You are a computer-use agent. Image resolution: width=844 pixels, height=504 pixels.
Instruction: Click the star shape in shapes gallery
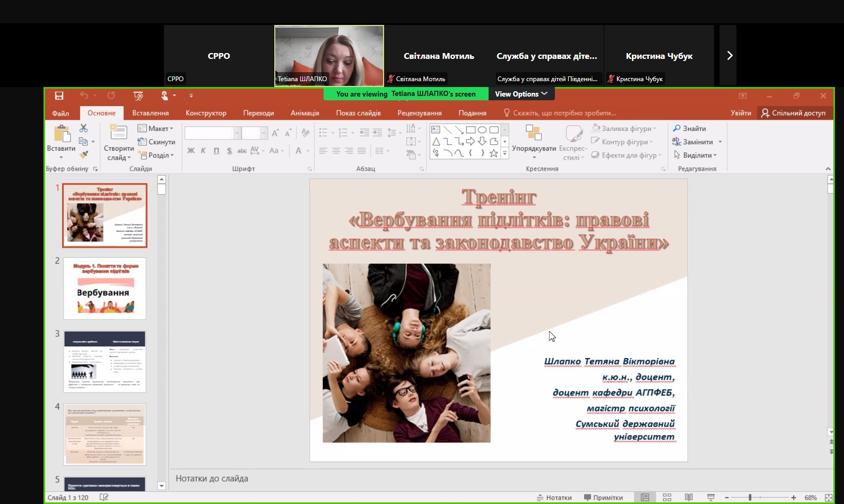click(493, 153)
